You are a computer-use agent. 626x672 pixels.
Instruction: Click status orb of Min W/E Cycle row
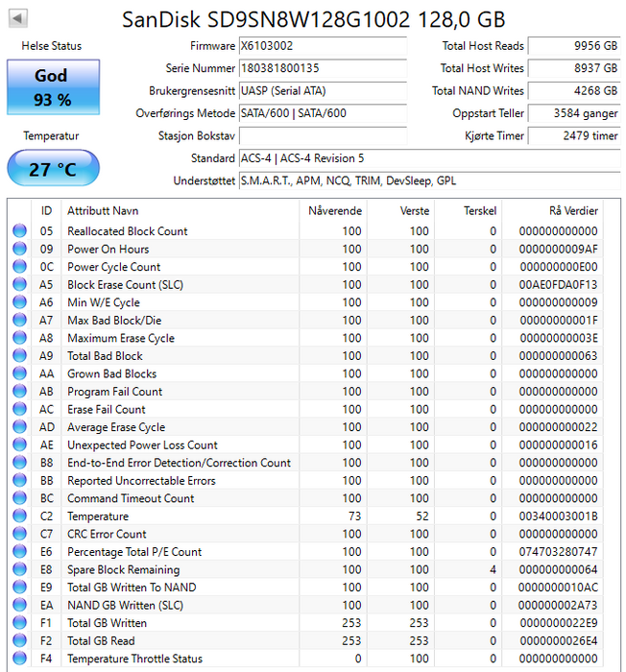19,302
